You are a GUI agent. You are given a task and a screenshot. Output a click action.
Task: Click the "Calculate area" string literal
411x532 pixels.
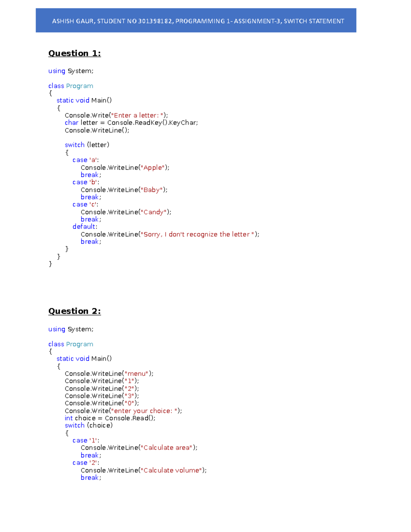166,447
